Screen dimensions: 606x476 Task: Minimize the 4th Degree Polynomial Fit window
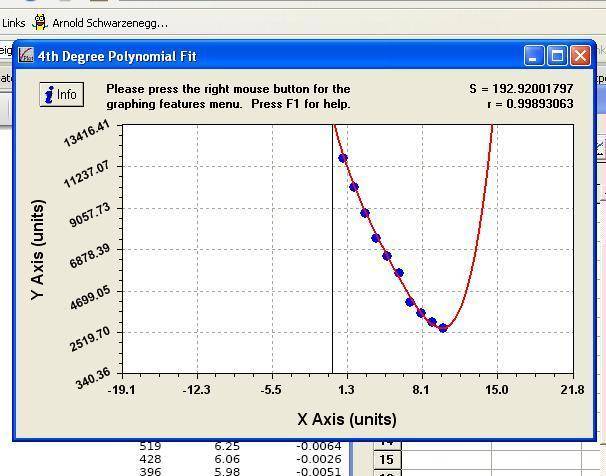point(535,56)
